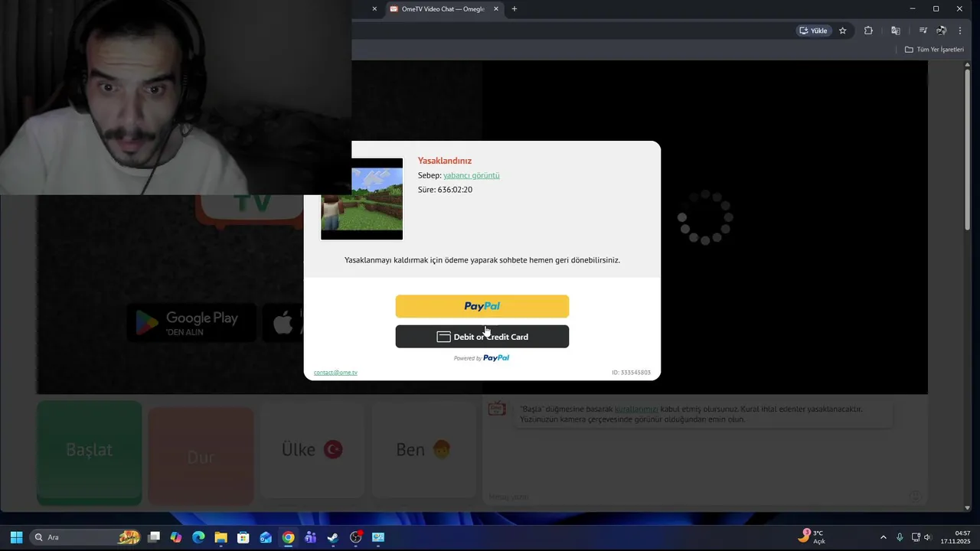
Task: Click the emoji icon in the chat input
Action: 914,497
